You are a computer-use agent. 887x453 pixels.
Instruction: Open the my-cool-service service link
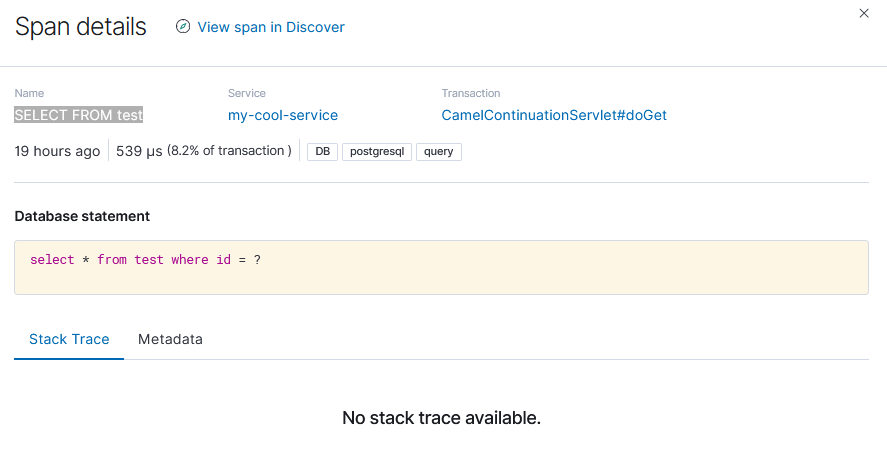283,115
